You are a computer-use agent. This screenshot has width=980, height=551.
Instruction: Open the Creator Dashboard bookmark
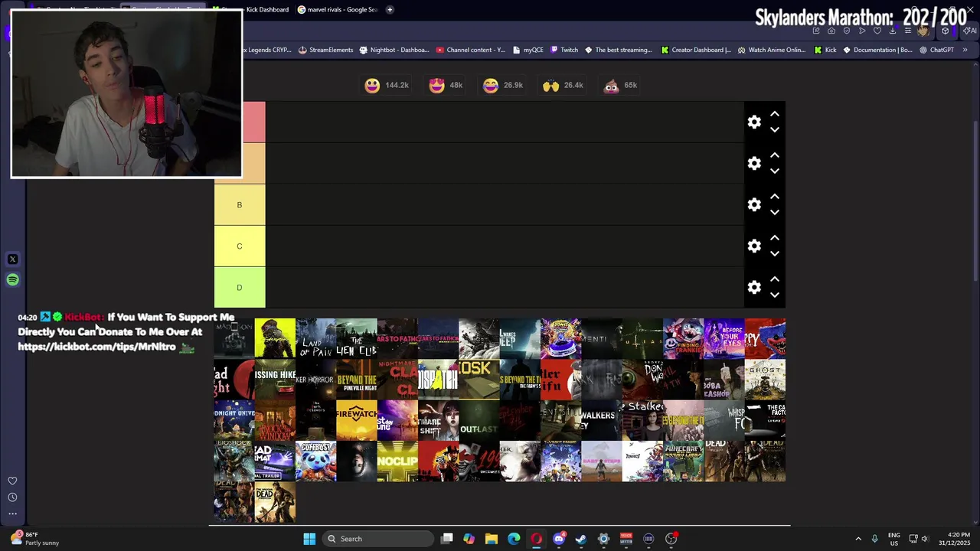pyautogui.click(x=695, y=50)
